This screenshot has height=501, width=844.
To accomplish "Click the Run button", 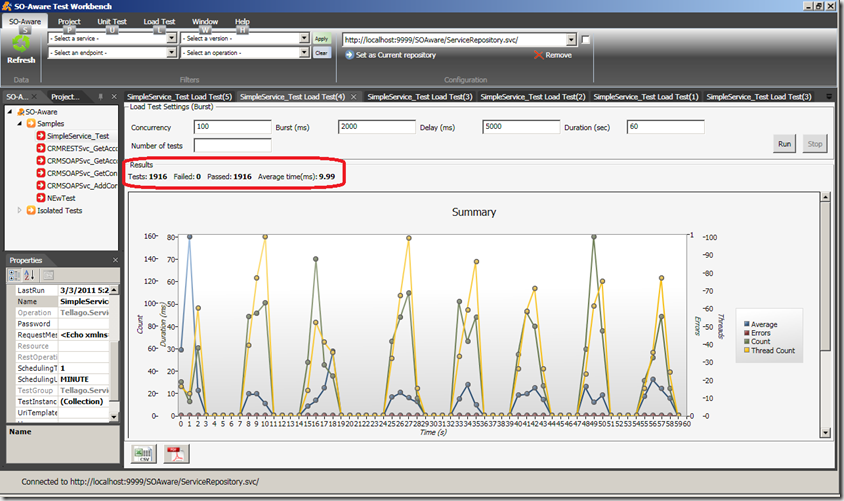I will 784,144.
